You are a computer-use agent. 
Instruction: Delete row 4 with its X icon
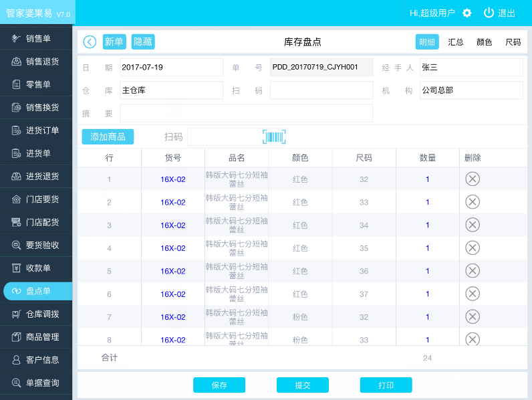[x=473, y=248]
